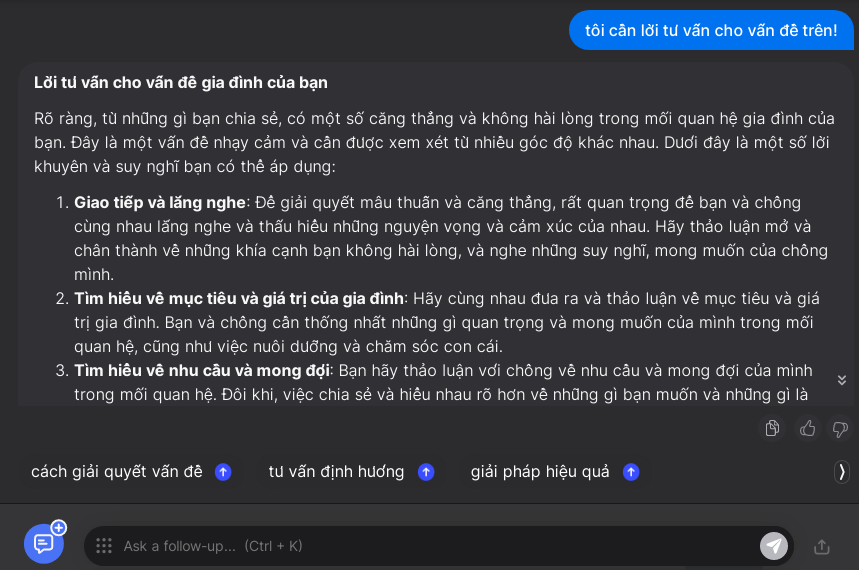Open the grid dots icon in the input box

click(x=103, y=546)
